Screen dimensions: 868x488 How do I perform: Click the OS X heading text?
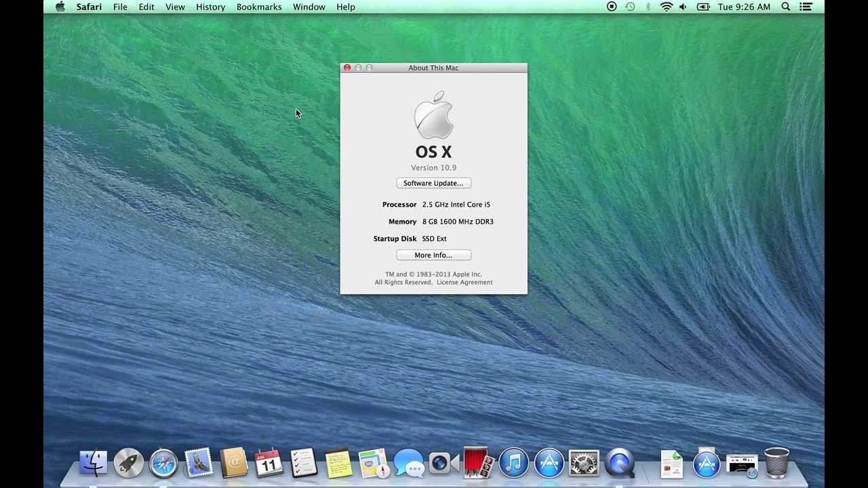[x=433, y=152]
